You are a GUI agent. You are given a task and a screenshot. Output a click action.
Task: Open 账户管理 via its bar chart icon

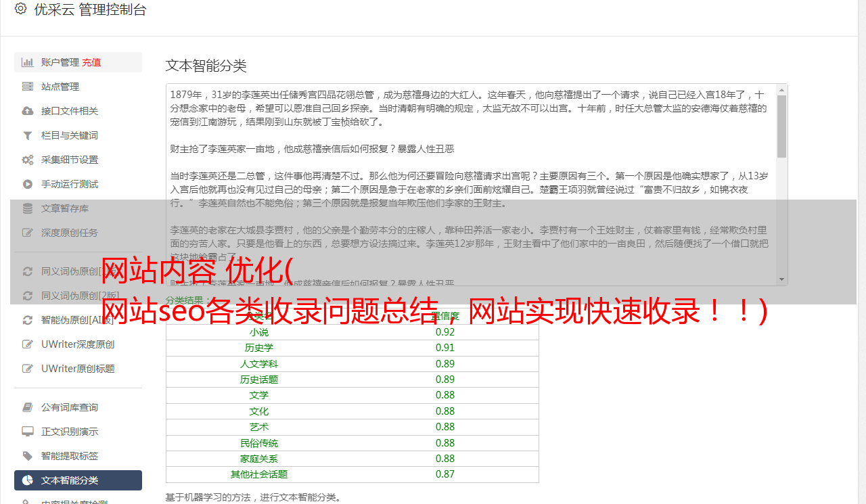point(28,62)
